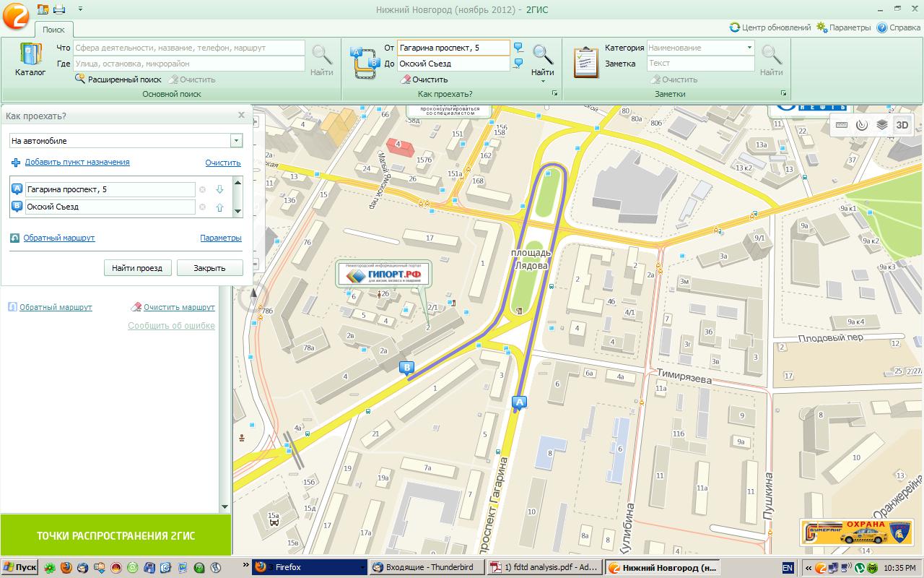
Task: Open the Как проехать group dialog launcher
Action: (x=555, y=94)
